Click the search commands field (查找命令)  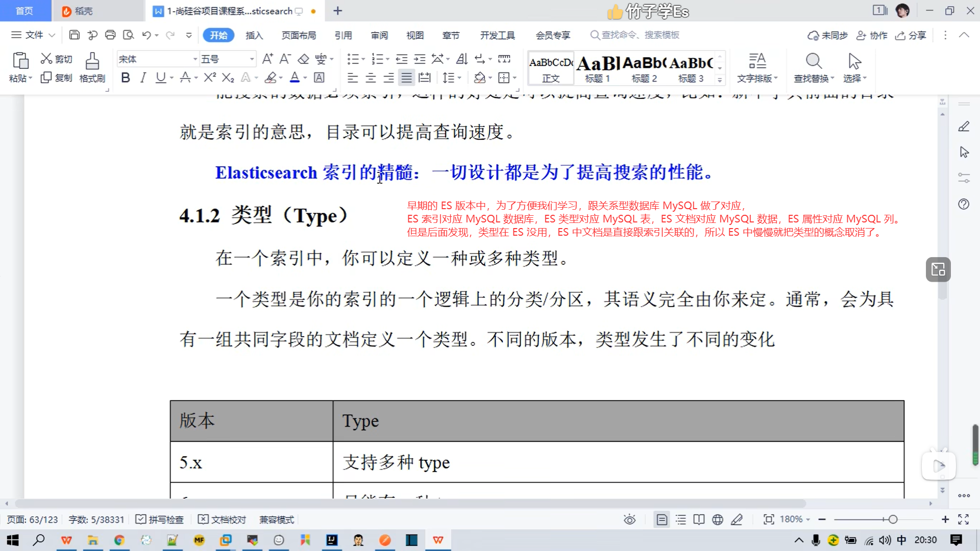[640, 35]
